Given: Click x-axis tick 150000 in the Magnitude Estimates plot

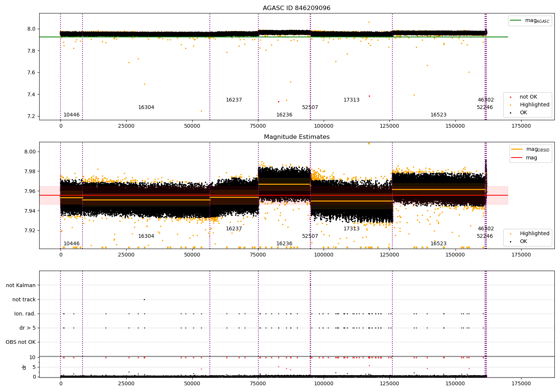Looking at the screenshot, I should [455, 255].
